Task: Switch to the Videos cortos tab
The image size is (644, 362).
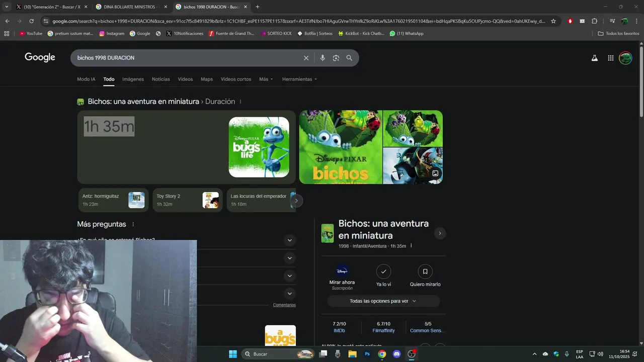Action: tap(236, 79)
